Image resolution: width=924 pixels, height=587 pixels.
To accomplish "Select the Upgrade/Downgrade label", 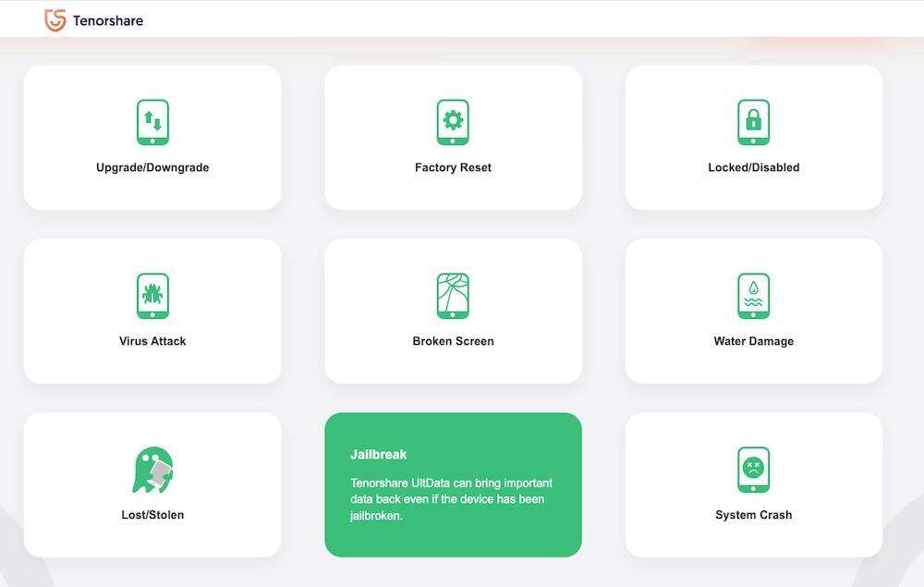I will point(152,167).
